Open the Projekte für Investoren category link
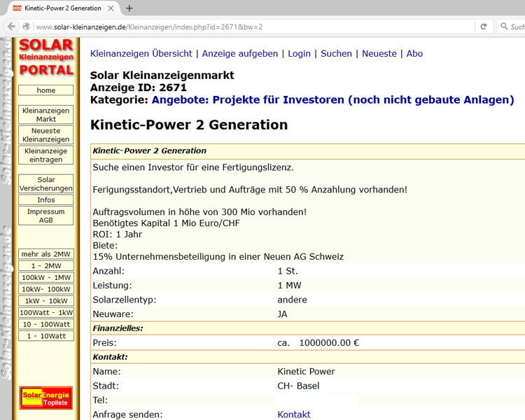The height and width of the screenshot is (420, 525). [332, 100]
